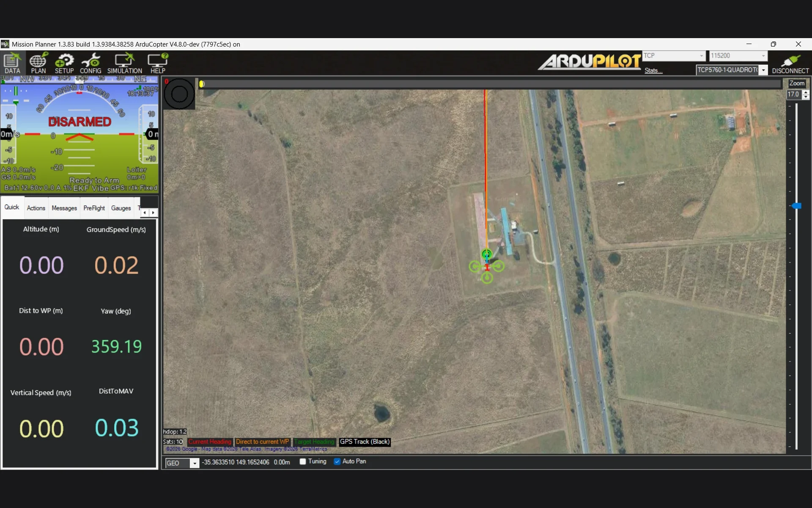Disable the Auto Pan checkbox
The height and width of the screenshot is (508, 812).
tap(337, 461)
